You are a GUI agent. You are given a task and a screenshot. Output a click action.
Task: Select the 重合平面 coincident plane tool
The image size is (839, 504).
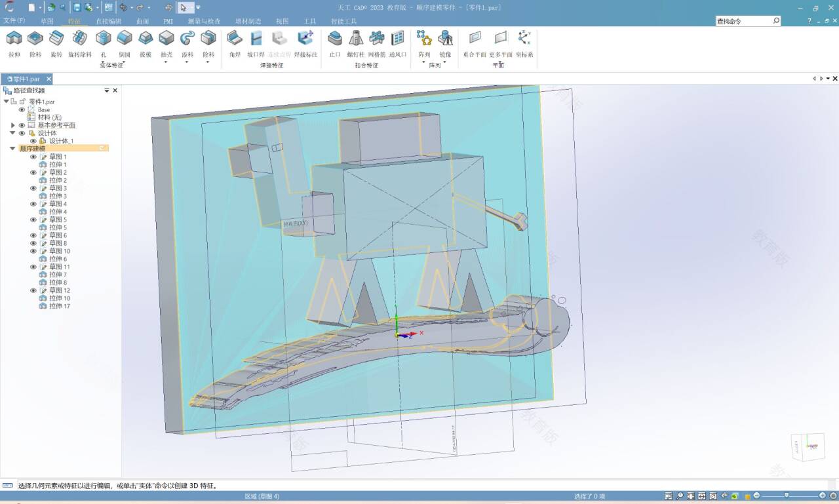click(x=475, y=44)
